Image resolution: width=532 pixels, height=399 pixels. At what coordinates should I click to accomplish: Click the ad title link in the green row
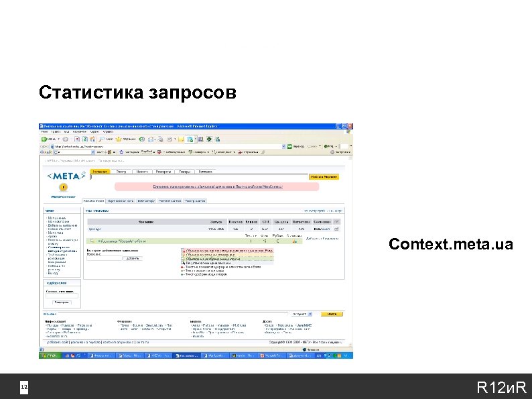point(122,241)
